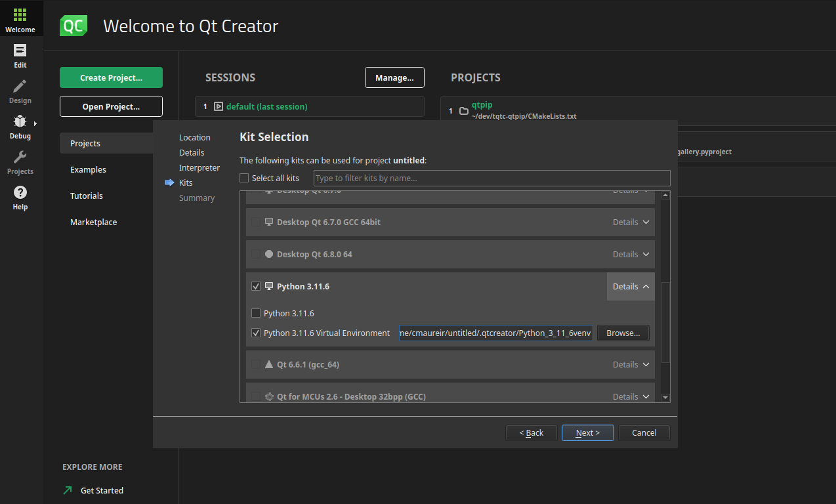Expand Details for Desktop Qt 6.8.0 64
This screenshot has height=504, width=836.
point(631,255)
